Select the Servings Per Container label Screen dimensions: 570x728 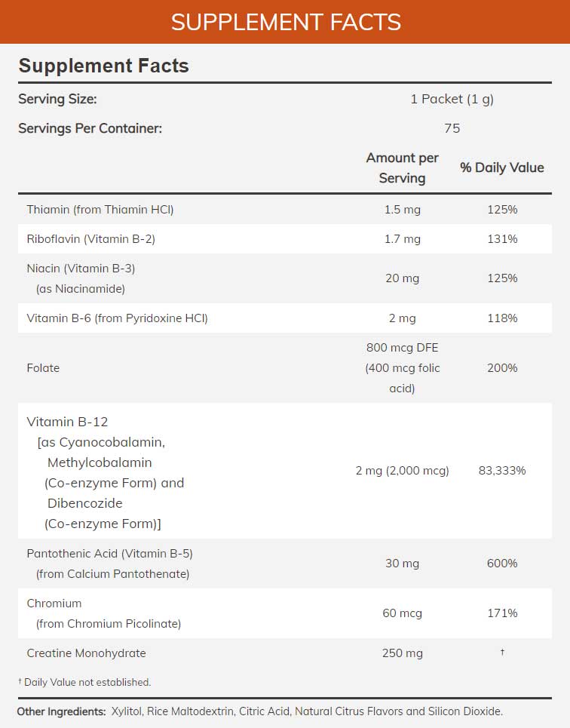(90, 128)
